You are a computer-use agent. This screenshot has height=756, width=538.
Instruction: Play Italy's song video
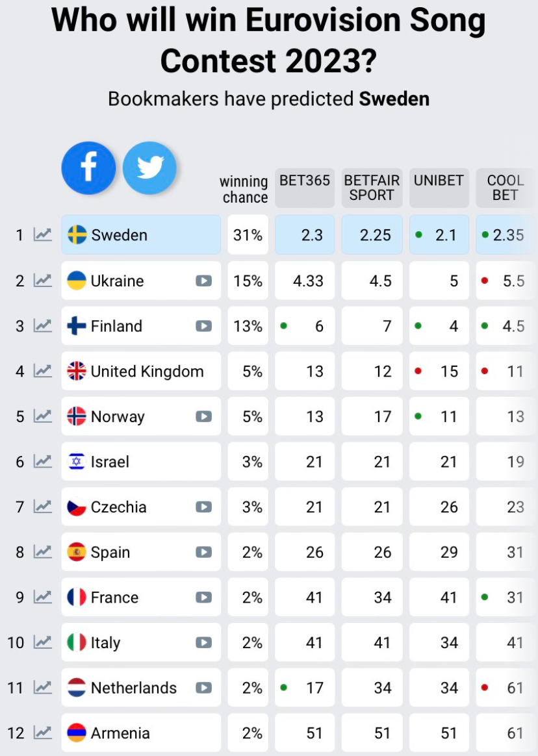203,642
